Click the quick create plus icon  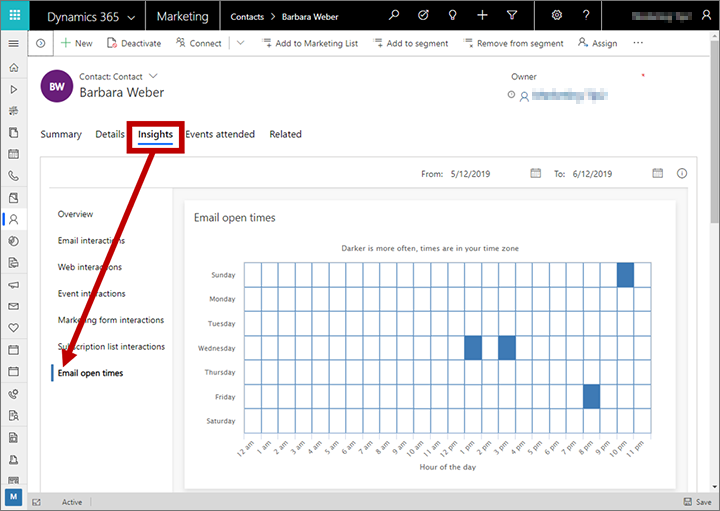coord(482,15)
